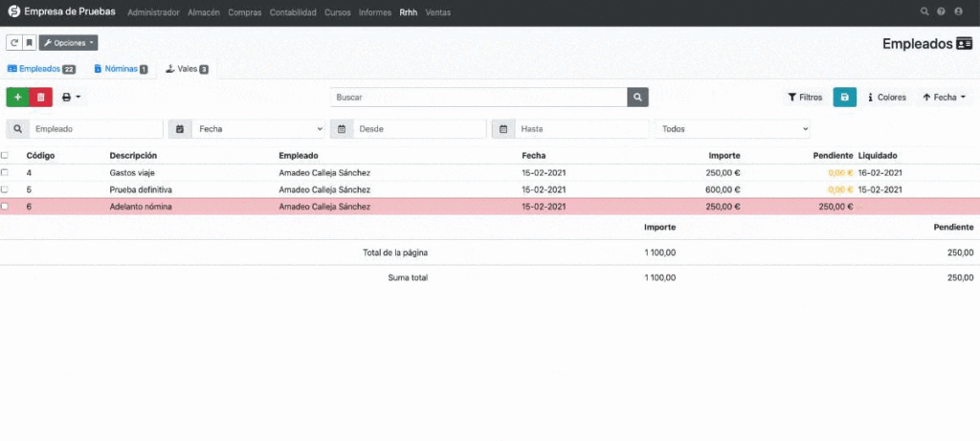Click the magnifier button beside Buscar field
The width and height of the screenshot is (980, 441).
coord(637,97)
